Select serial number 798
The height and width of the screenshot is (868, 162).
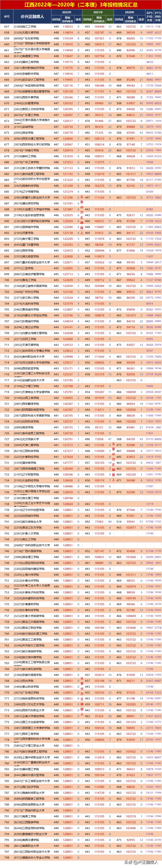(7, 857)
